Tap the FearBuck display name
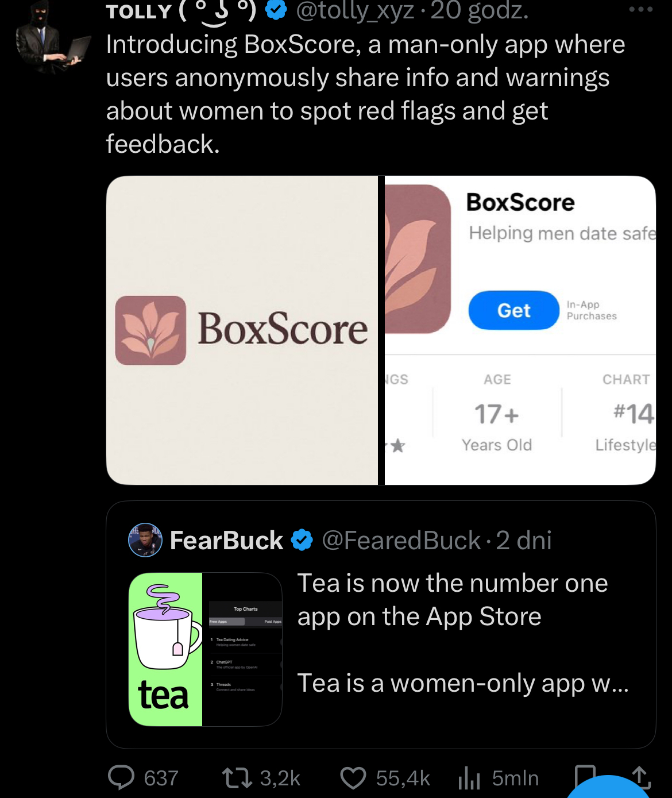The width and height of the screenshot is (672, 798). click(226, 541)
